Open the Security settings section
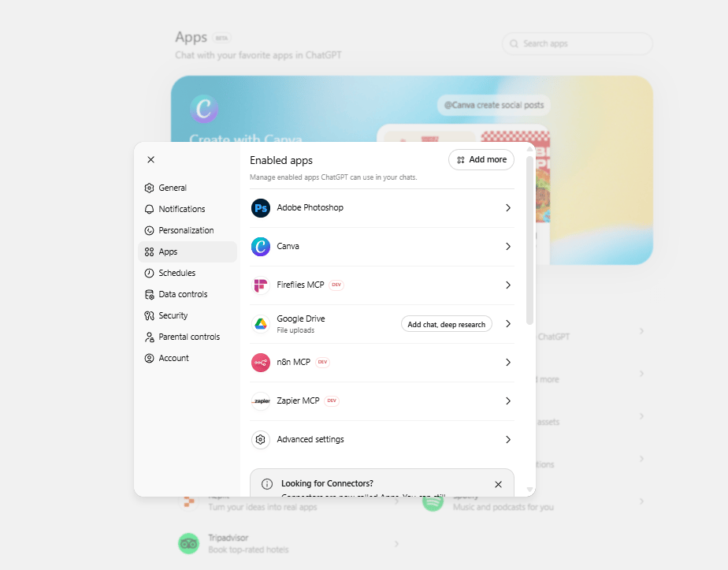 pyautogui.click(x=173, y=315)
